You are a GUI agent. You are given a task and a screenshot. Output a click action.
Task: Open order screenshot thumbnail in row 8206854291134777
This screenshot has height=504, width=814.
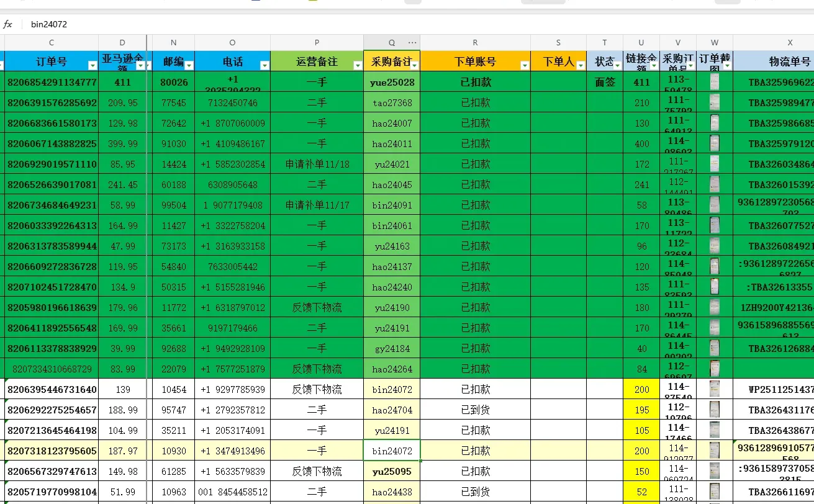pyautogui.click(x=715, y=82)
